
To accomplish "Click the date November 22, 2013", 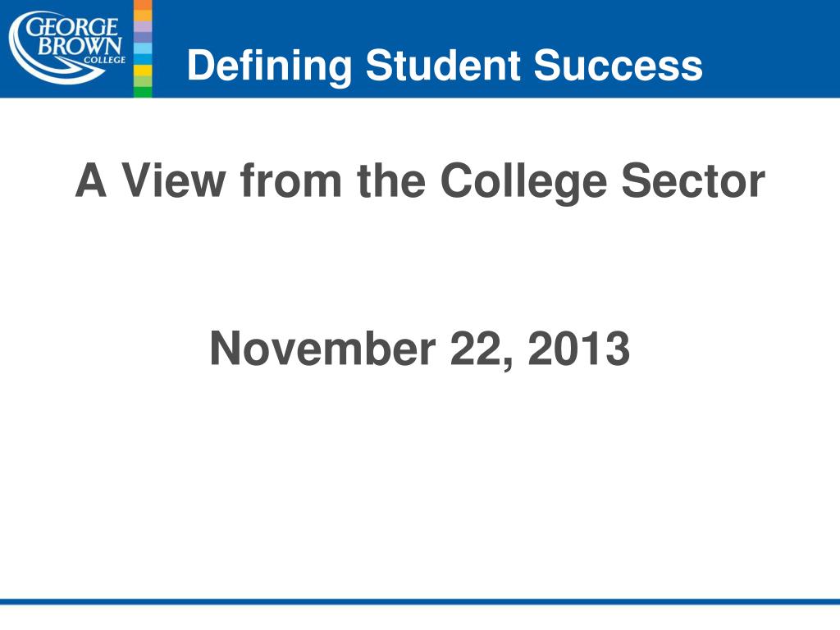I will click(x=419, y=349).
